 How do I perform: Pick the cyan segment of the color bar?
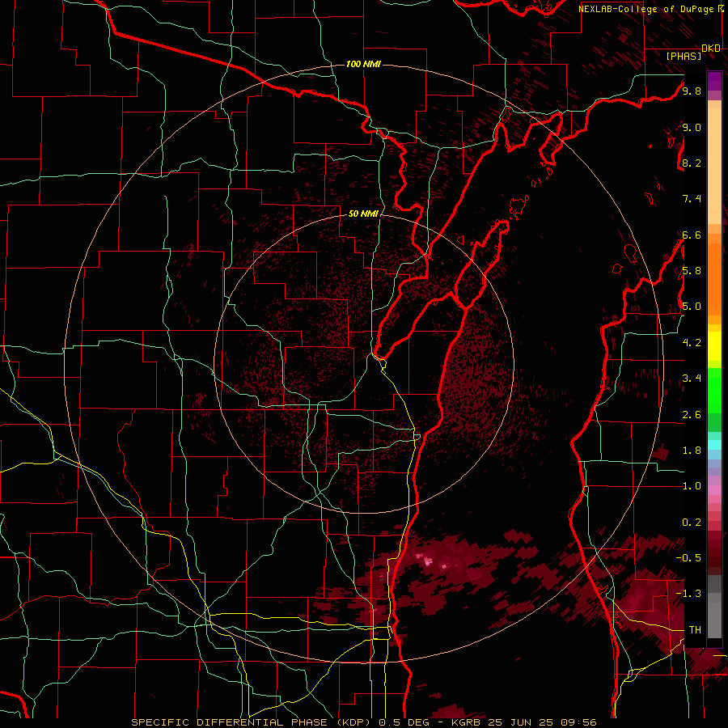coord(714,445)
